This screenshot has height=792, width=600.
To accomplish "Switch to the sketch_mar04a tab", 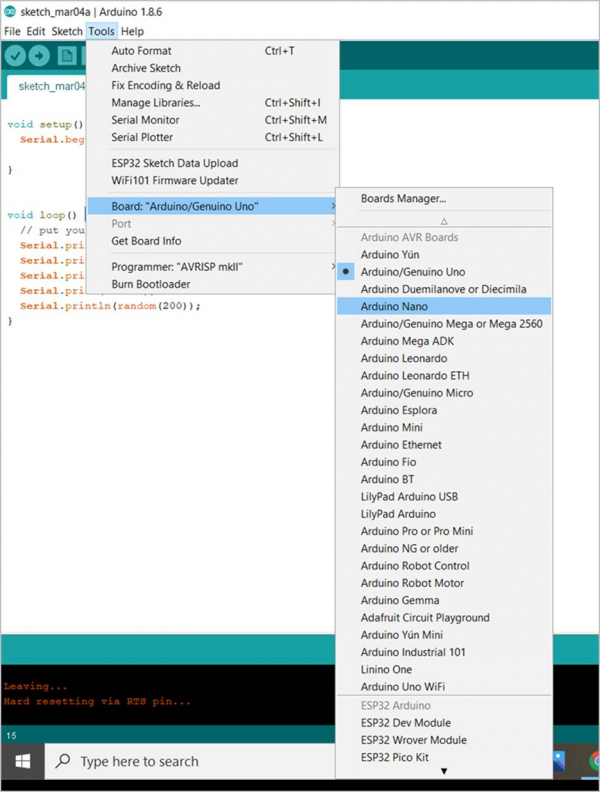I will (x=48, y=86).
